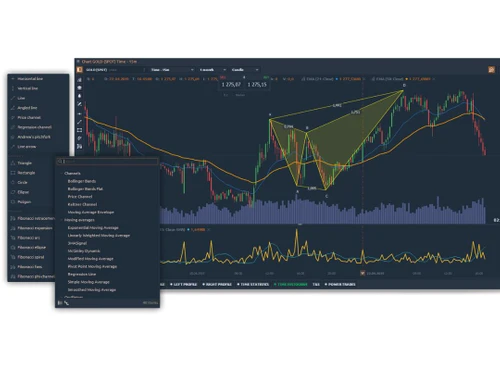Screen dimensions: 500x375
Task: Click the GOLD (SPOT) symbol field
Action: 114,70
